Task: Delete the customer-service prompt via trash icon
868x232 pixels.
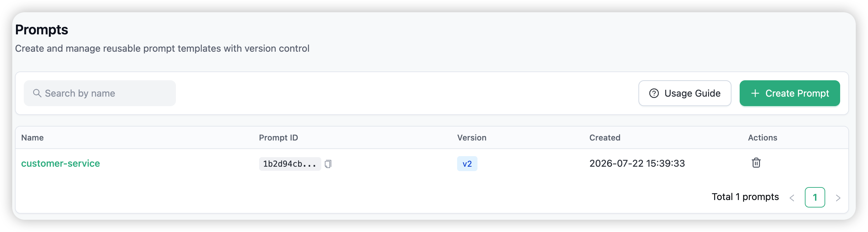Action: (x=756, y=163)
